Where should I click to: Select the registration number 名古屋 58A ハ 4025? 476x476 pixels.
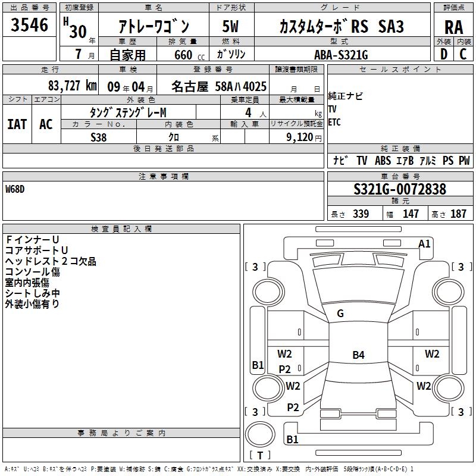coord(219,87)
